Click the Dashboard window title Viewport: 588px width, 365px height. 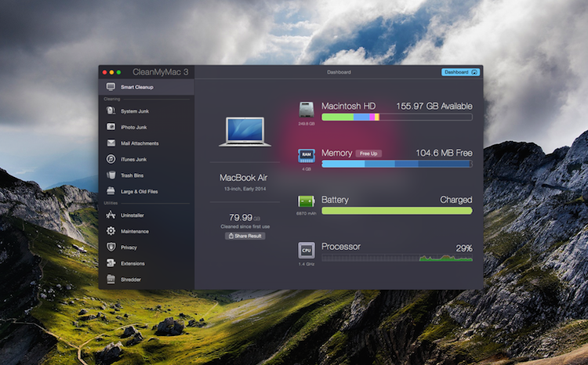pos(339,72)
